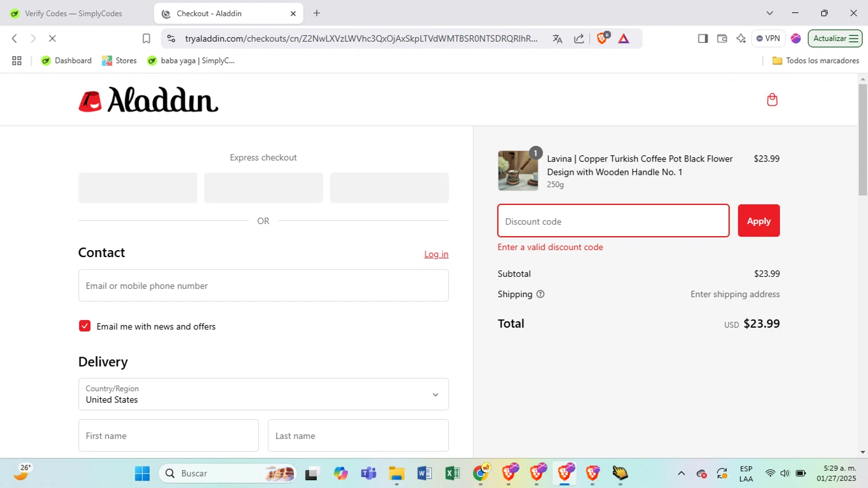This screenshot has width=868, height=488.
Task: Click the Last name field
Action: (358, 435)
